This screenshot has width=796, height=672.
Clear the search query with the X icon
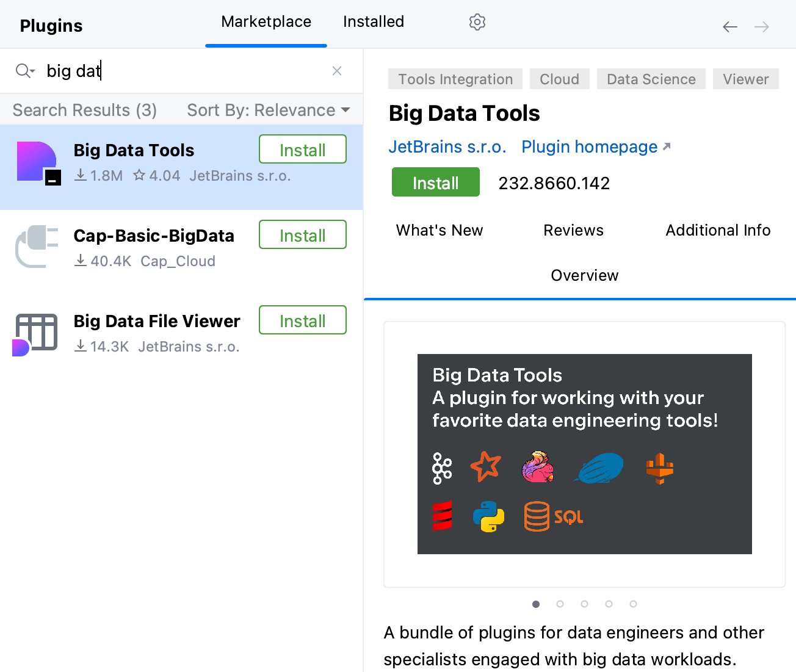(x=337, y=71)
